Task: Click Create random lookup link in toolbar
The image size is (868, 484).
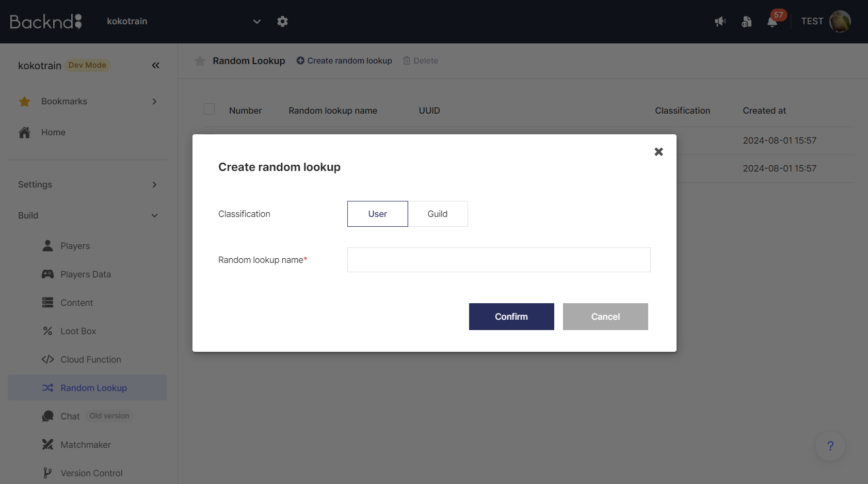Action: 349,60
